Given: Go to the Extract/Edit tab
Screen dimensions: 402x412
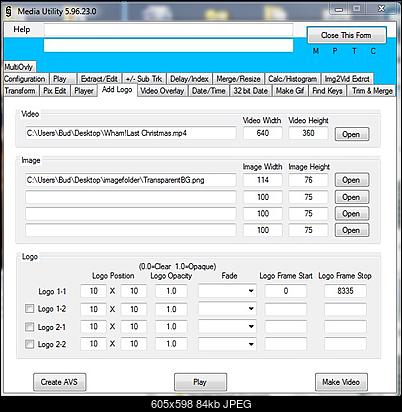Looking at the screenshot, I should [99, 79].
